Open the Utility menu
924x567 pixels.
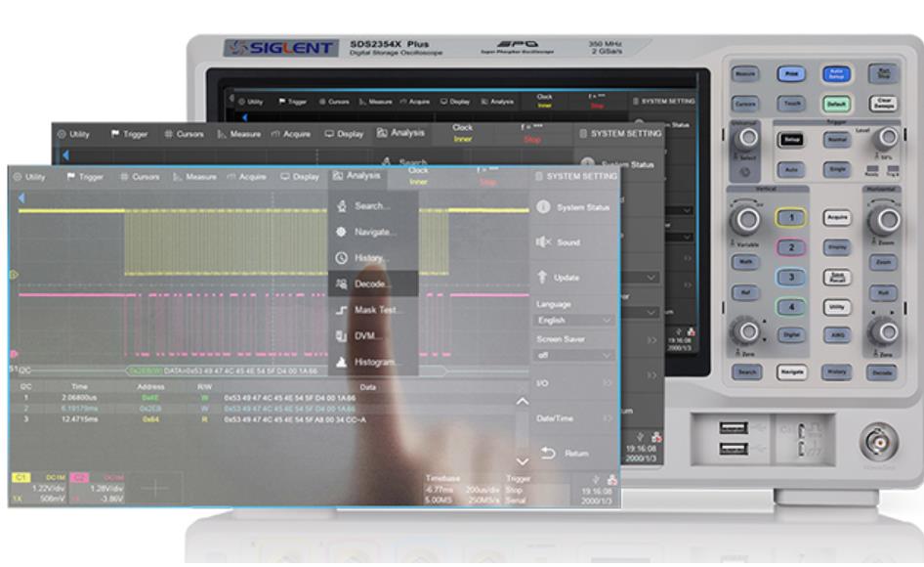29,177
